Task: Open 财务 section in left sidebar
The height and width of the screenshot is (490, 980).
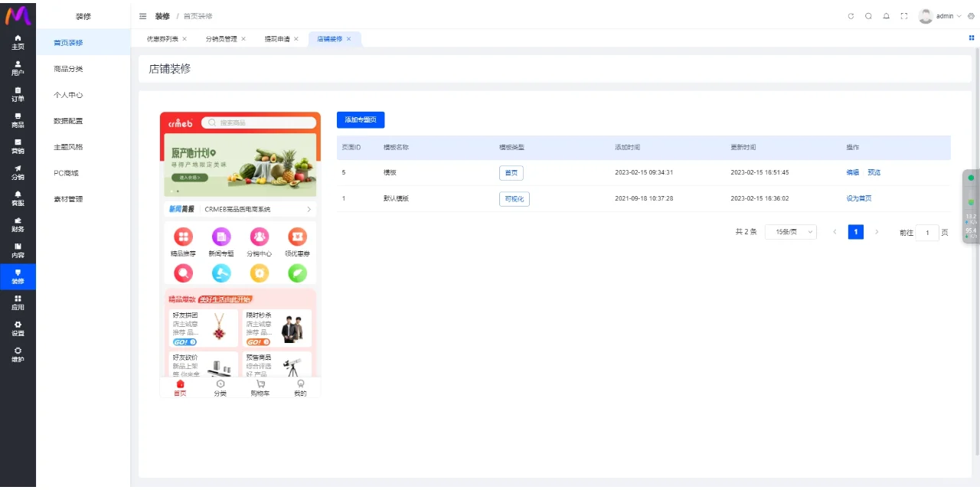Action: pyautogui.click(x=18, y=224)
